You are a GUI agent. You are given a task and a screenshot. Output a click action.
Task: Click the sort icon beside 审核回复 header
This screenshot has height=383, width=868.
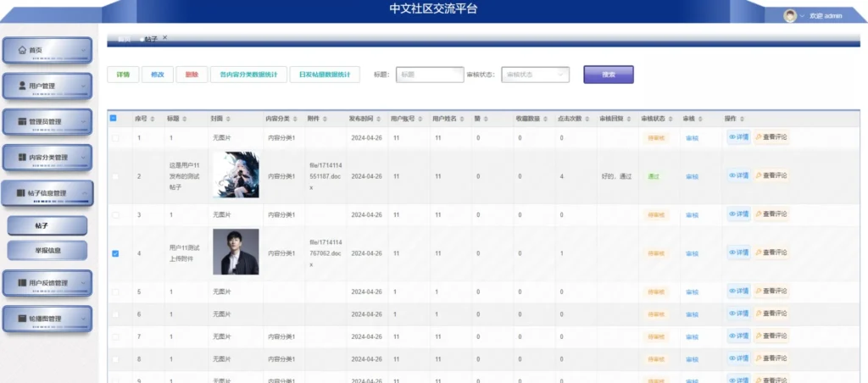tap(629, 119)
